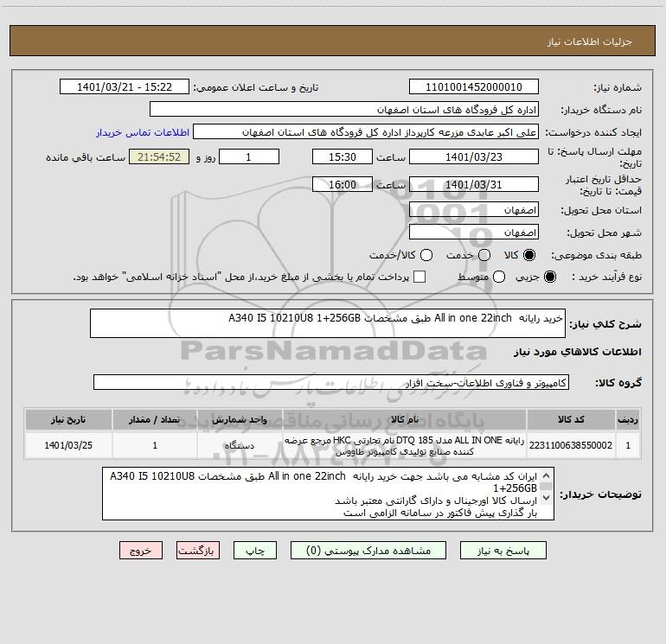Click the تعداد / مقدار column header
666x644 pixels.
click(155, 419)
